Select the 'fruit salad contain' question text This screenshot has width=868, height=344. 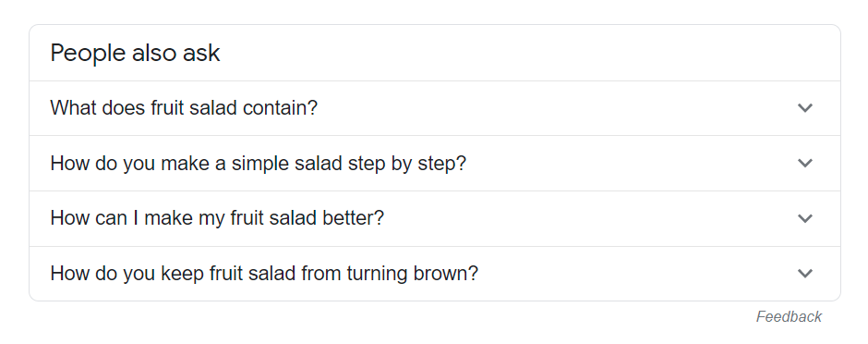[184, 108]
